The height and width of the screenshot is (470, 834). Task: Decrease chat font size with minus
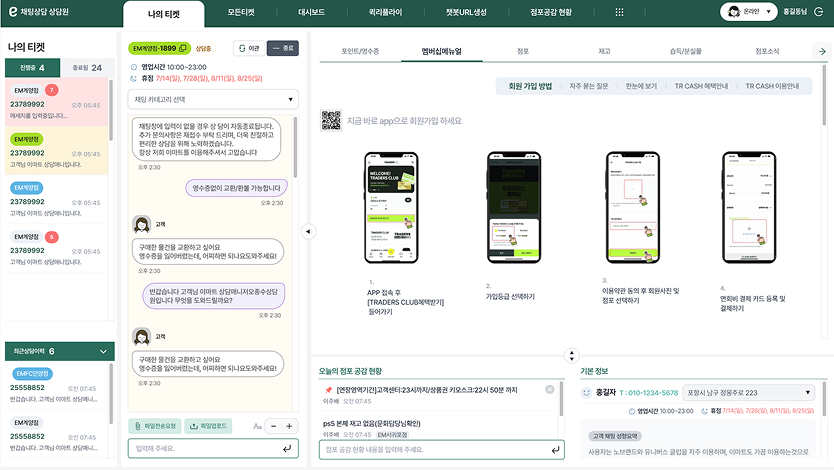click(273, 425)
